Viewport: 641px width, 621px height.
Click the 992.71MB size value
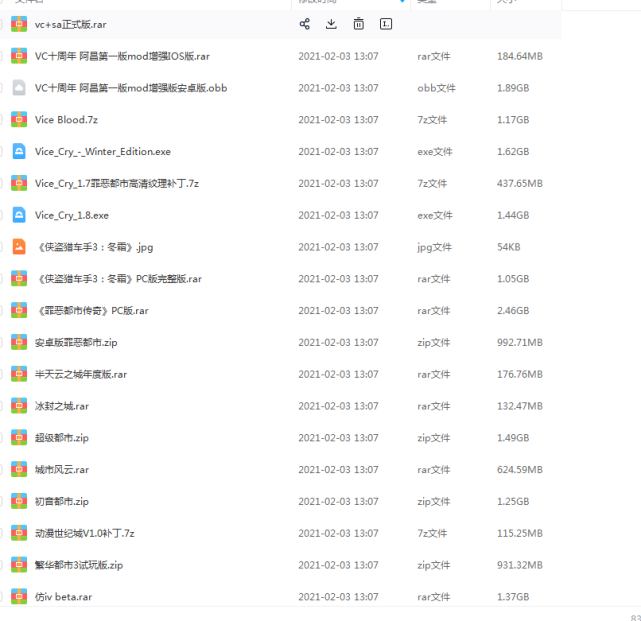pyautogui.click(x=520, y=342)
